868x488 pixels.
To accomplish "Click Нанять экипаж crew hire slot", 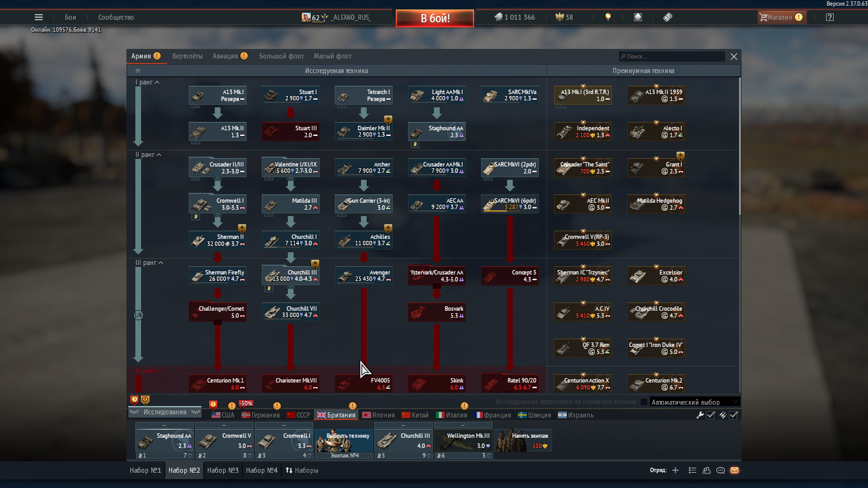I will (x=523, y=439).
